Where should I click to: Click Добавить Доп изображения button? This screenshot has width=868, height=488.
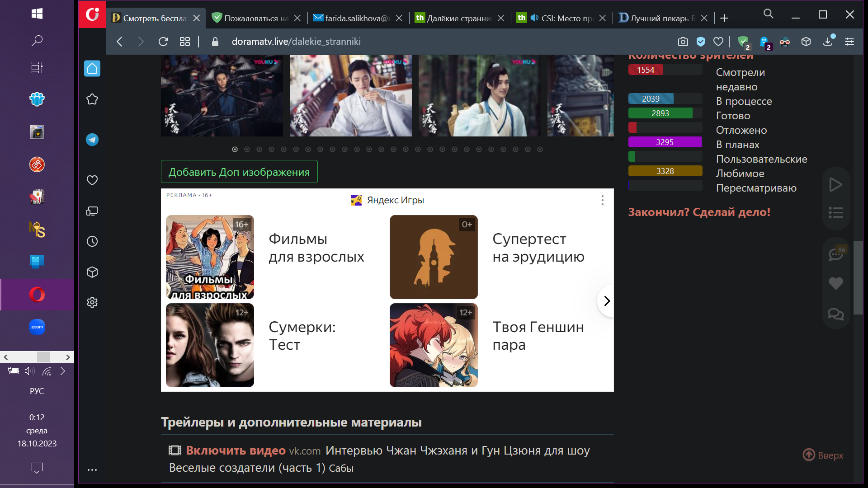[x=239, y=172]
